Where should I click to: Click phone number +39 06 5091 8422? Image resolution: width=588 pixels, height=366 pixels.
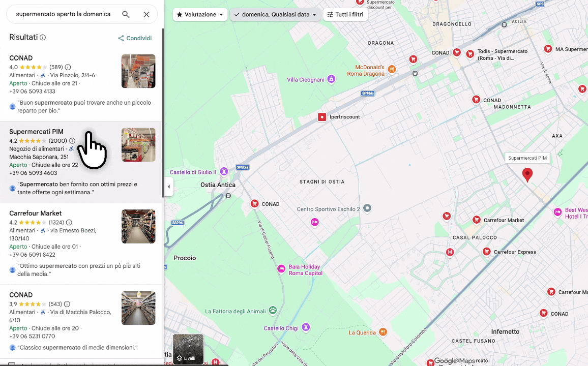pyautogui.click(x=32, y=255)
